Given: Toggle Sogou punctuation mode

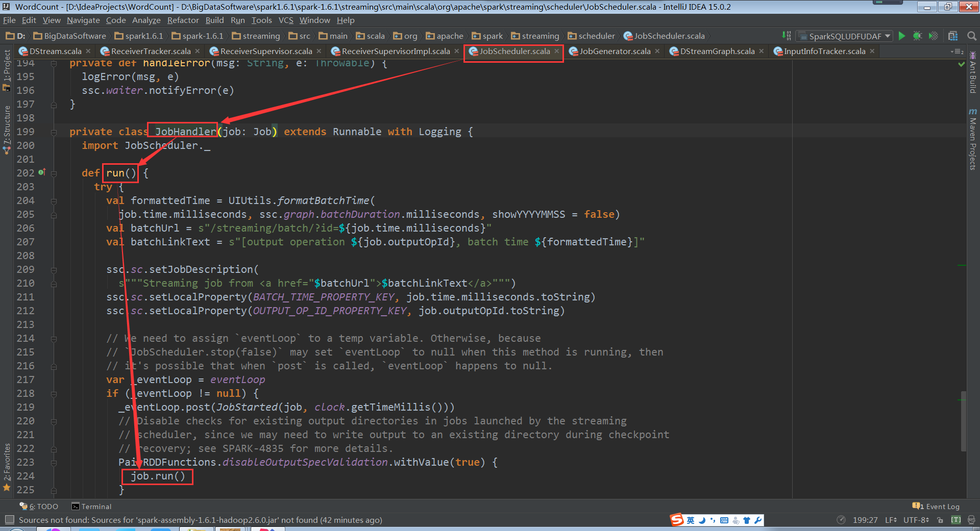Looking at the screenshot, I should [713, 520].
